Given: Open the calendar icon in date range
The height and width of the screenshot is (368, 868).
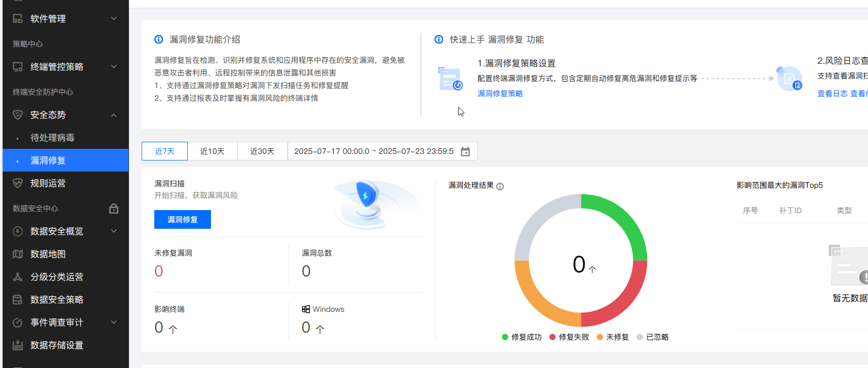Looking at the screenshot, I should (x=465, y=151).
